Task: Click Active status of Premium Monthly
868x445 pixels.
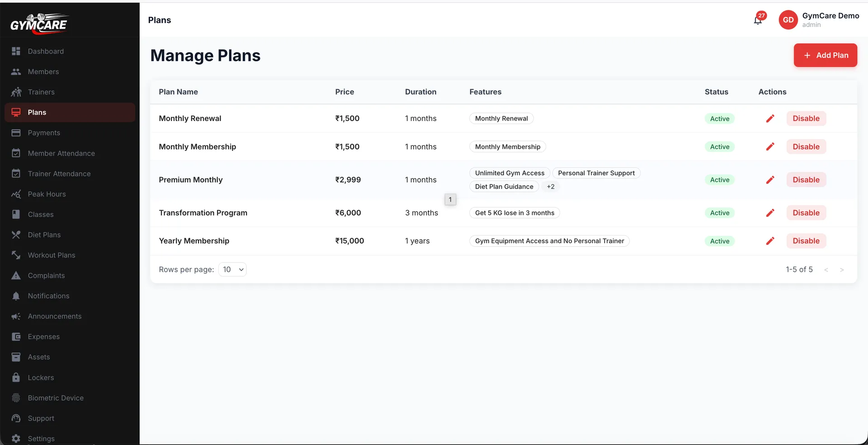Action: 720,180
